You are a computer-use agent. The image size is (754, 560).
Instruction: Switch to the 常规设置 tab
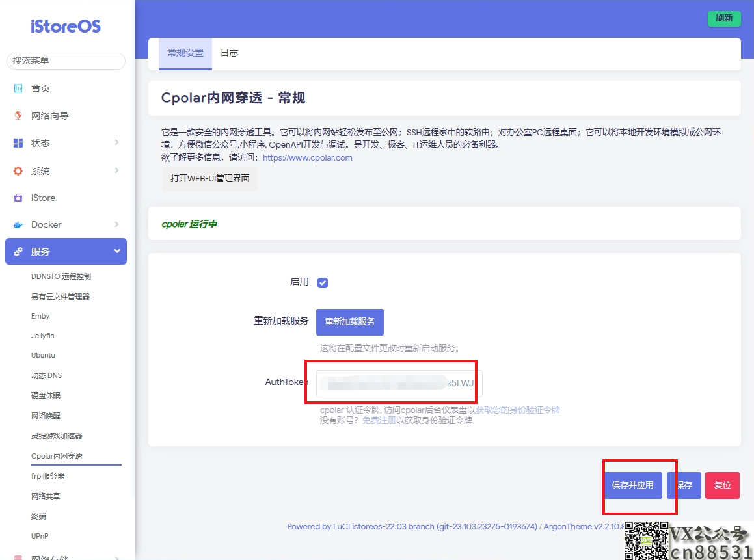[x=185, y=53]
